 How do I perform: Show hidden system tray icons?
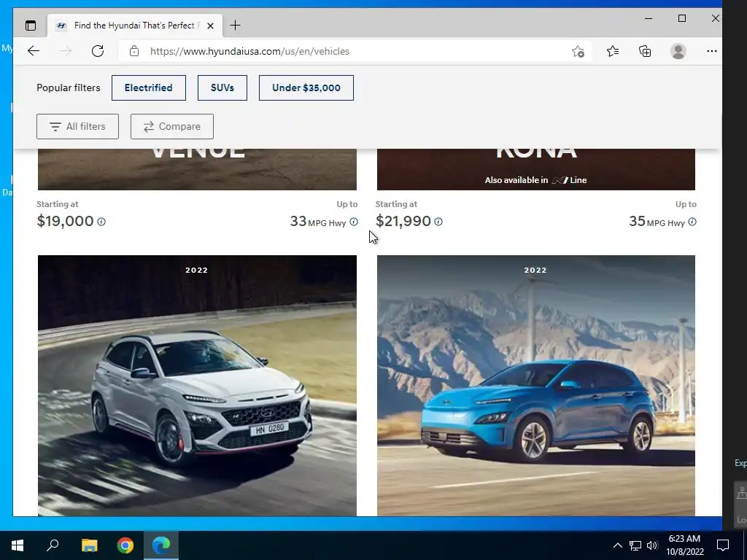617,545
